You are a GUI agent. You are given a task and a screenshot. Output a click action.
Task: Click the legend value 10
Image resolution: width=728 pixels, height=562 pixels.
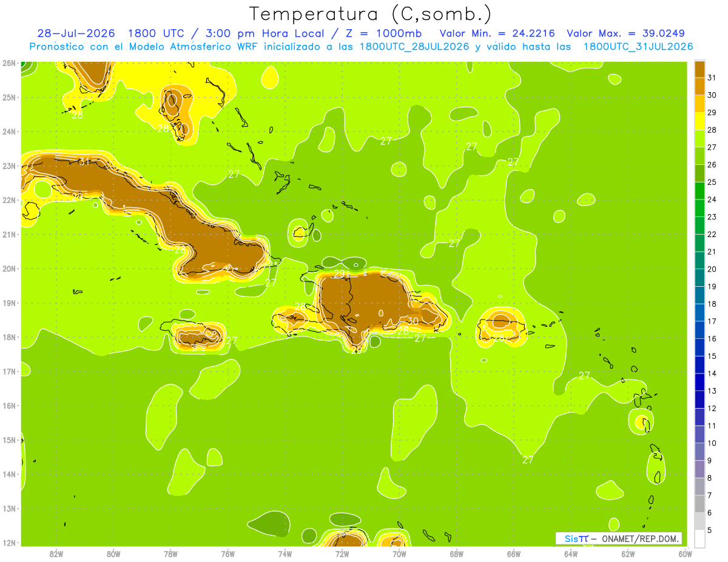tap(712, 443)
